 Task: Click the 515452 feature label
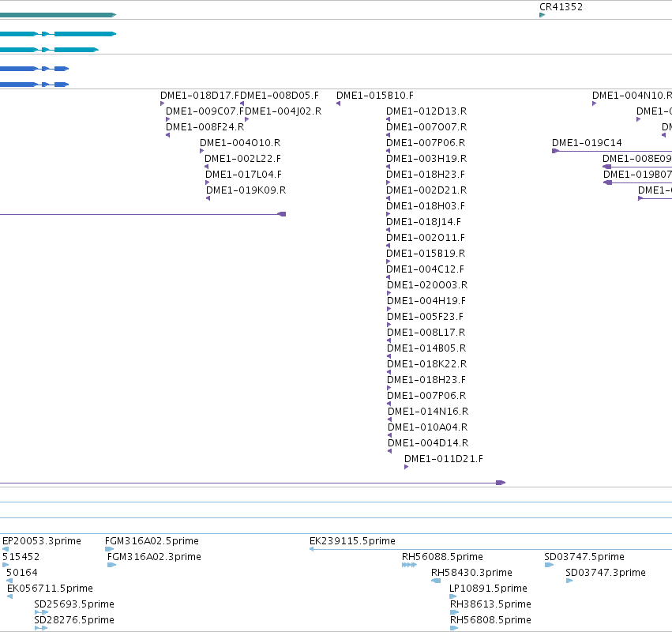[21, 556]
